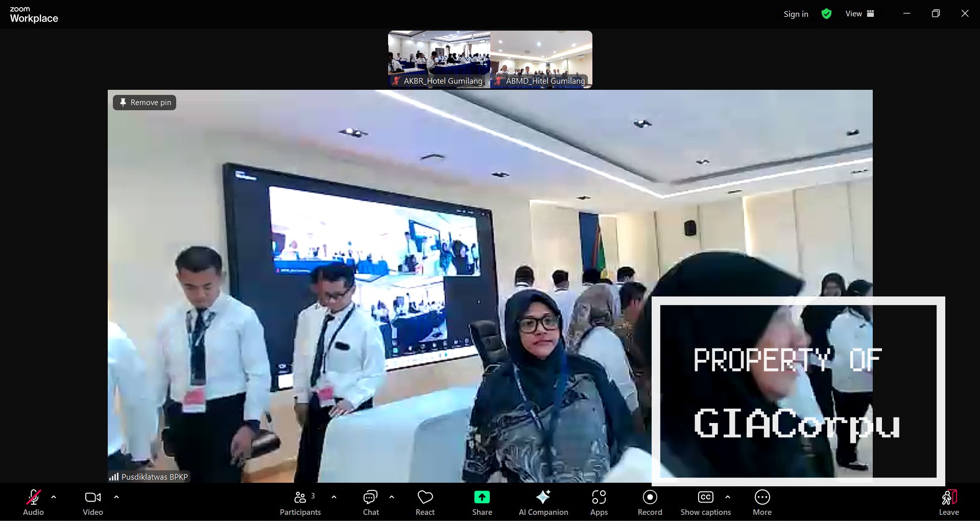Click Remove pin on the video
The width and height of the screenshot is (980, 521).
click(145, 103)
